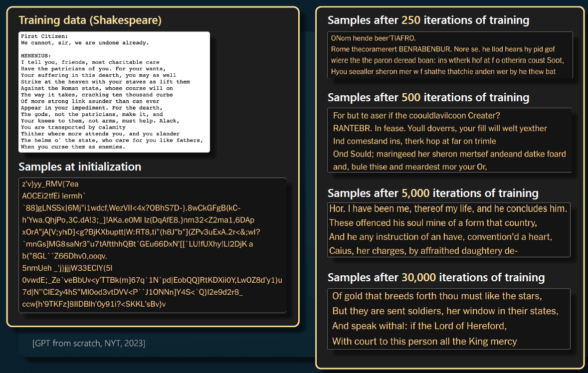588x373 pixels.
Task: Click the line 'Caius, her charges, by affraithed daughtery'
Action: pyautogui.click(x=423, y=250)
